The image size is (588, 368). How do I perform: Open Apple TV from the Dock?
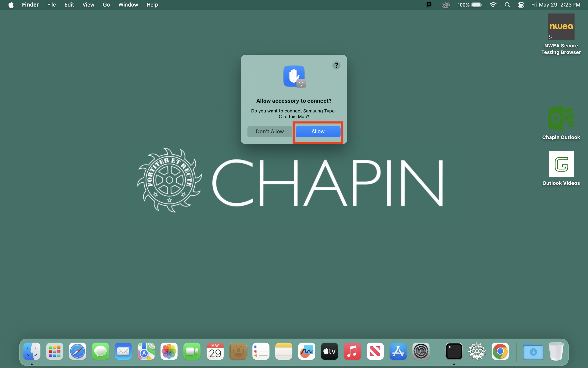(330, 351)
